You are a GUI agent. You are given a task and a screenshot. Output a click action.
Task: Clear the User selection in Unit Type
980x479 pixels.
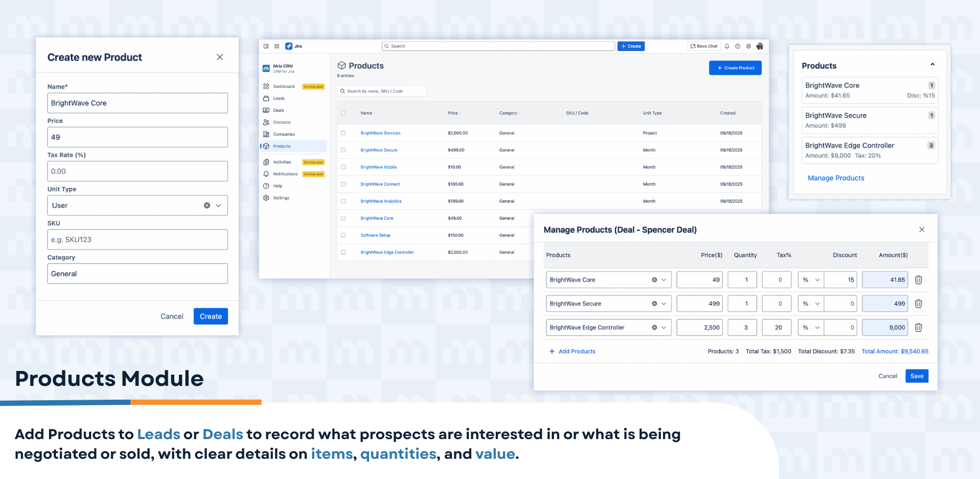(207, 205)
